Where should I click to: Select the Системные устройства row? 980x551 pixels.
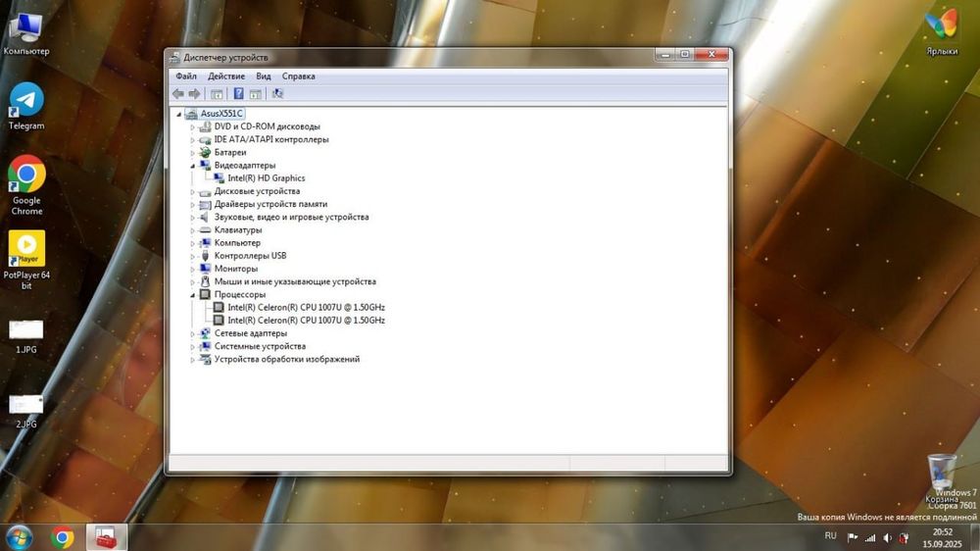(260, 346)
